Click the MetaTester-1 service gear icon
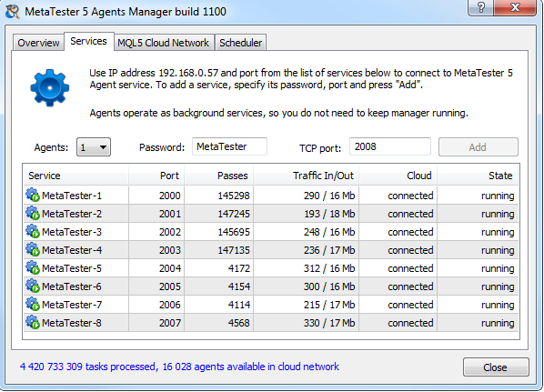The width and height of the screenshot is (544, 392). tap(33, 195)
